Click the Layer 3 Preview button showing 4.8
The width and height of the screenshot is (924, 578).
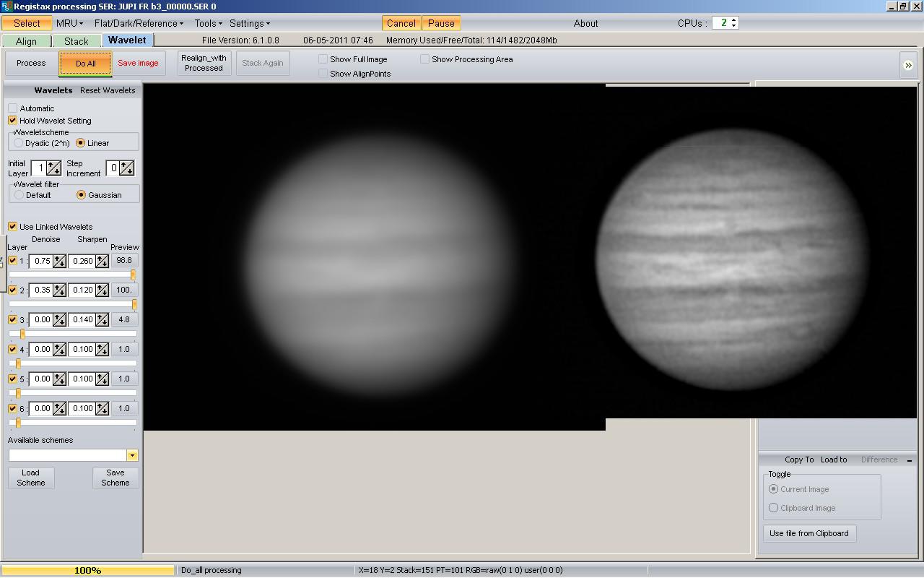[124, 320]
